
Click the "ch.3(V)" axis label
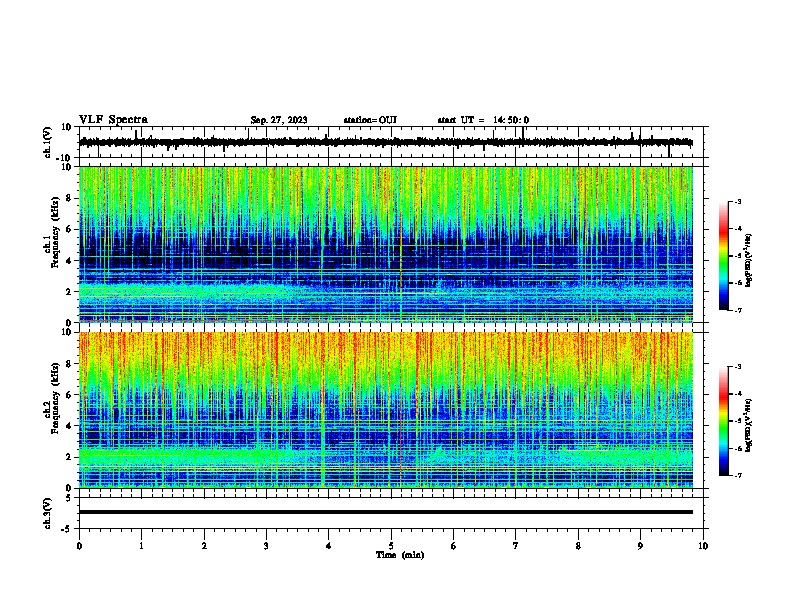48,514
